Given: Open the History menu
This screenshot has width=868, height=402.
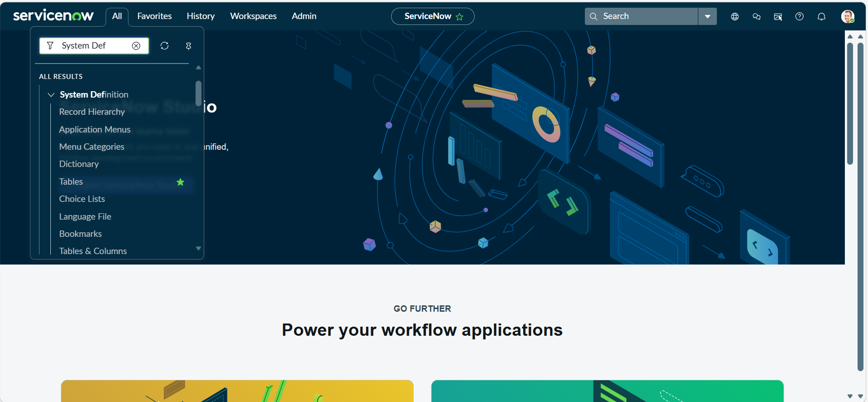Looking at the screenshot, I should click(201, 16).
